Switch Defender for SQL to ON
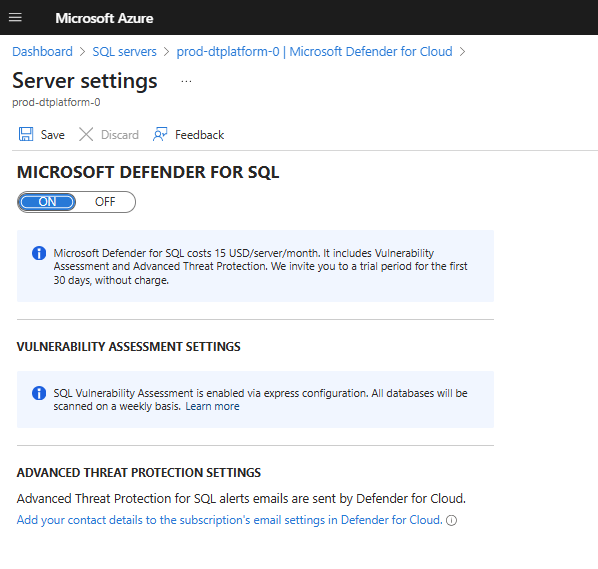598x569 pixels. click(x=47, y=202)
